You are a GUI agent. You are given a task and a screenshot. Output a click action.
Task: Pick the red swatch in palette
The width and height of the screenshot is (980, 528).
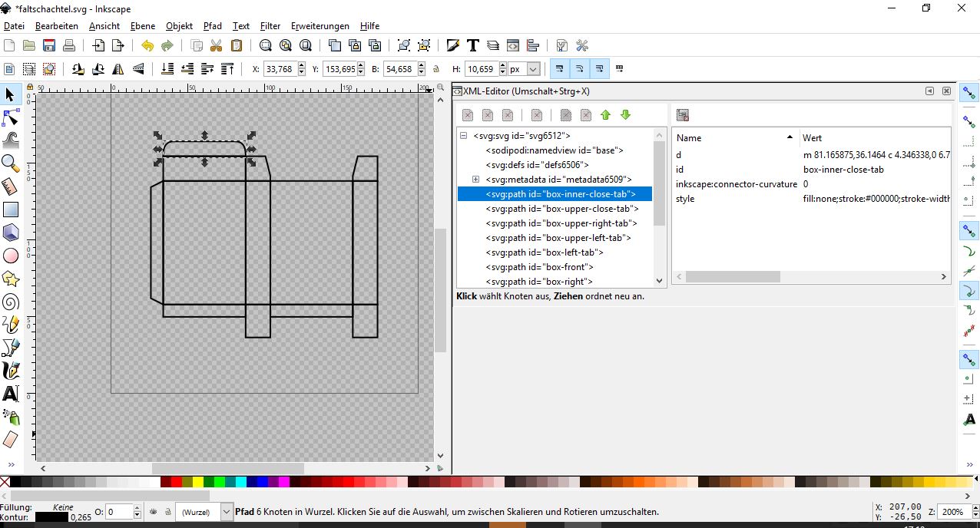point(177,482)
